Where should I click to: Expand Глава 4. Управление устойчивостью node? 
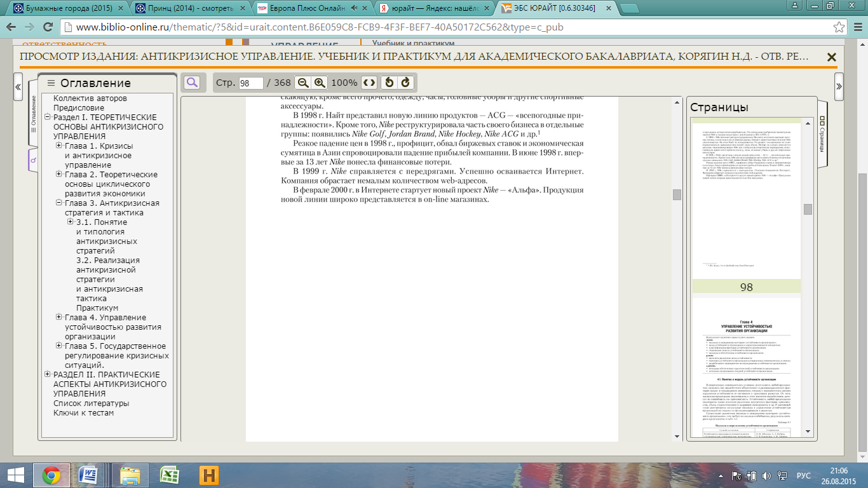59,318
